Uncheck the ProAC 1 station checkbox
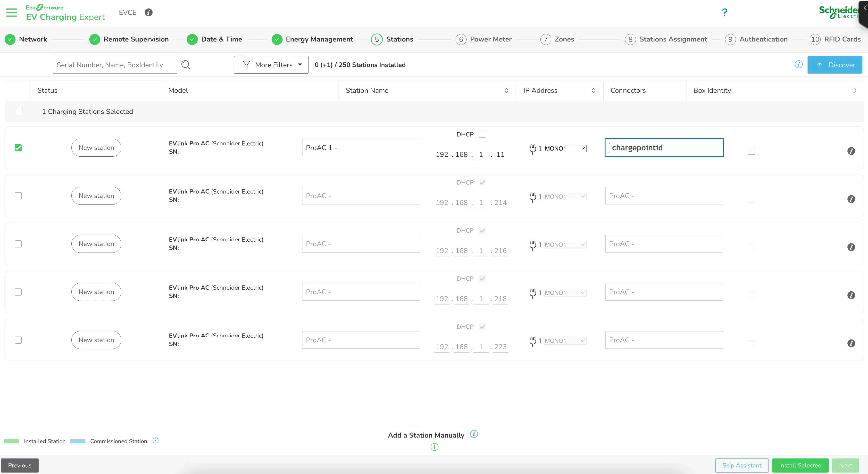Viewport: 868px width, 474px height. pos(18,148)
